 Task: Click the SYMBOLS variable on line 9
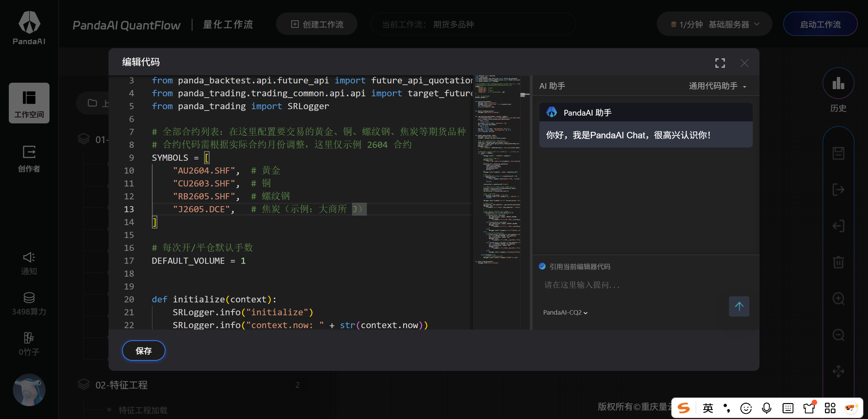click(x=170, y=158)
